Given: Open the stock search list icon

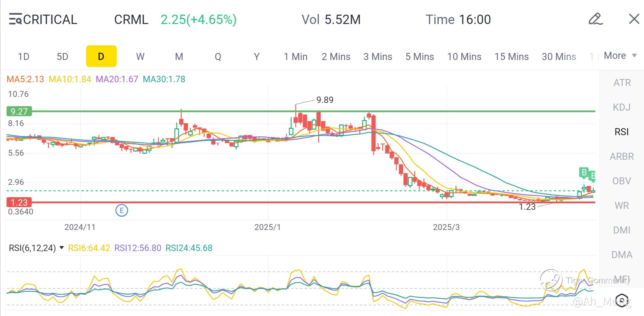Looking at the screenshot, I should tap(15, 19).
